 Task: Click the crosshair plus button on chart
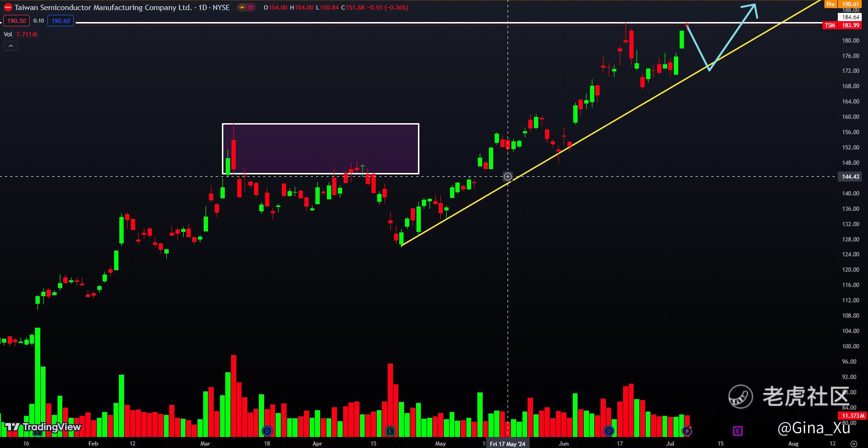[x=508, y=177]
